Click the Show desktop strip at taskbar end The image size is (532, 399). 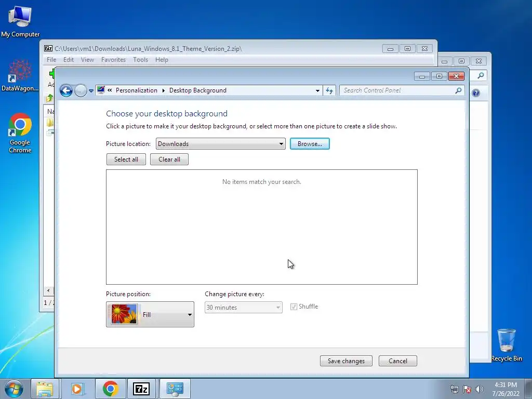click(528, 389)
